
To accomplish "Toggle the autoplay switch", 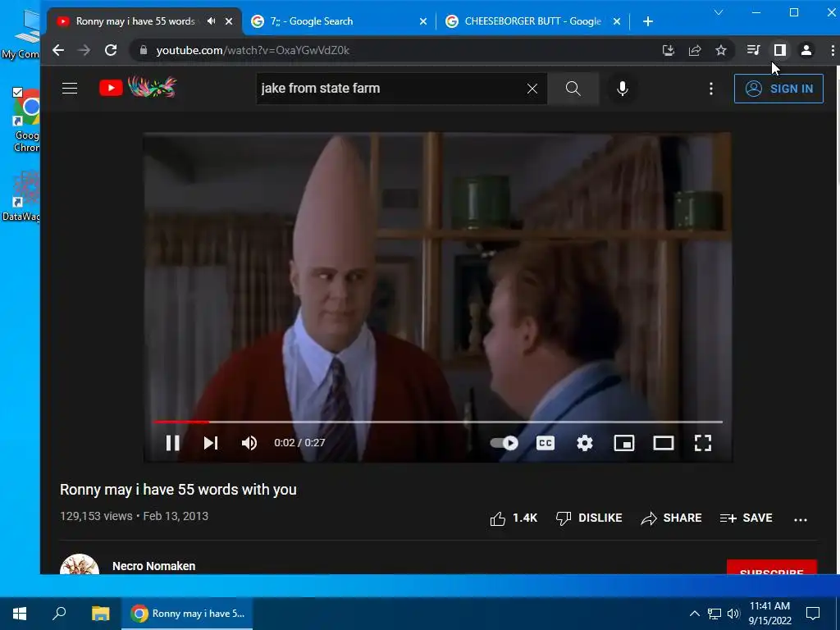I will point(504,443).
